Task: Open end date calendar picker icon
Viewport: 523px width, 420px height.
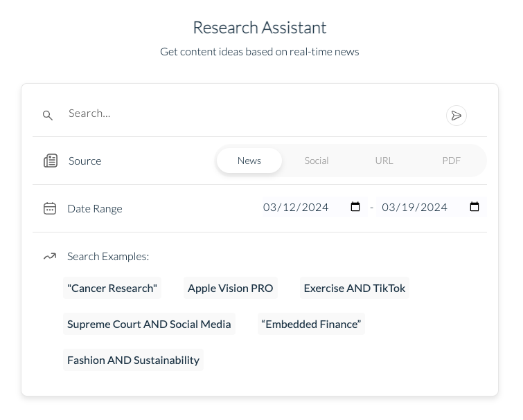Action: tap(475, 207)
